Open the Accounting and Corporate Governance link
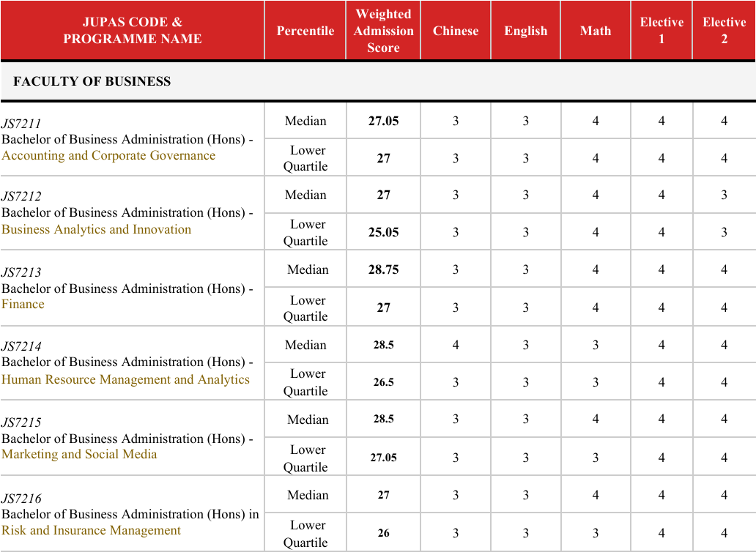This screenshot has width=756, height=555. click(x=108, y=155)
